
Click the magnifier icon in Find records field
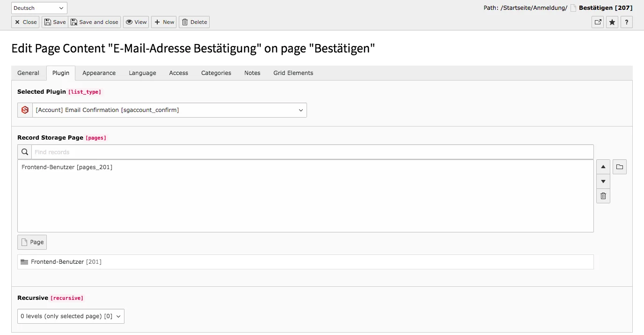tap(24, 151)
